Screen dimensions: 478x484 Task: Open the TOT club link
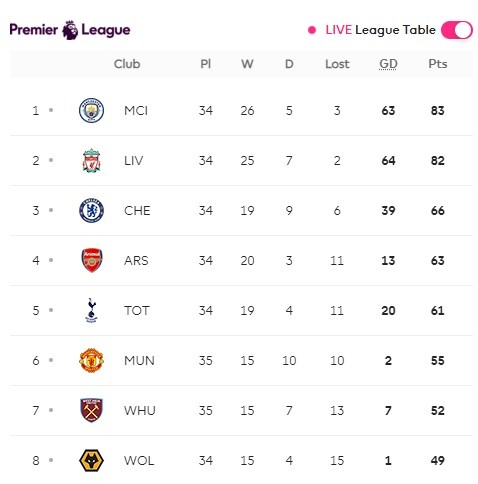tap(137, 310)
